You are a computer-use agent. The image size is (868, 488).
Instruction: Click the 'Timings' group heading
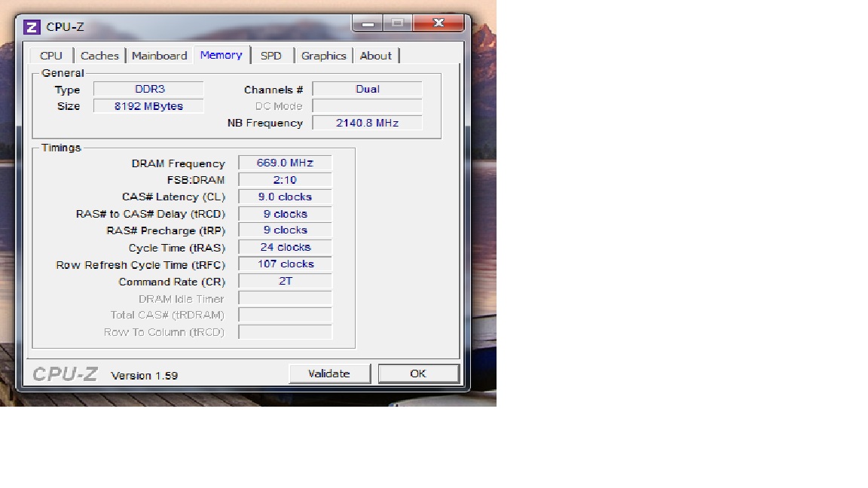pyautogui.click(x=61, y=148)
